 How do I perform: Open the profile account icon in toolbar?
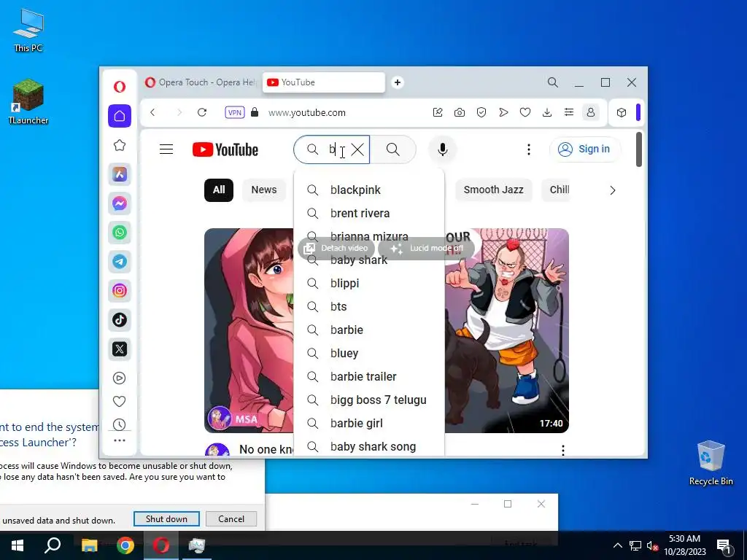click(591, 112)
